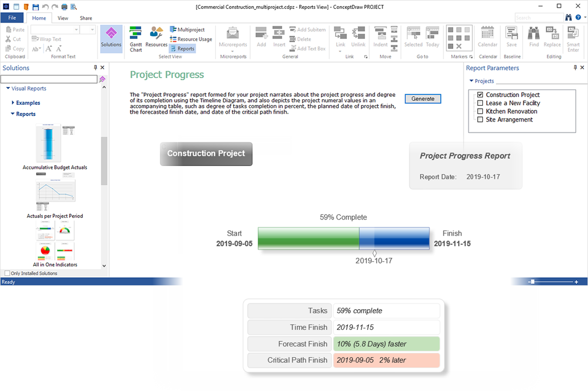Open the Solutions panel button in ribbon
The image size is (588, 391).
click(x=111, y=38)
